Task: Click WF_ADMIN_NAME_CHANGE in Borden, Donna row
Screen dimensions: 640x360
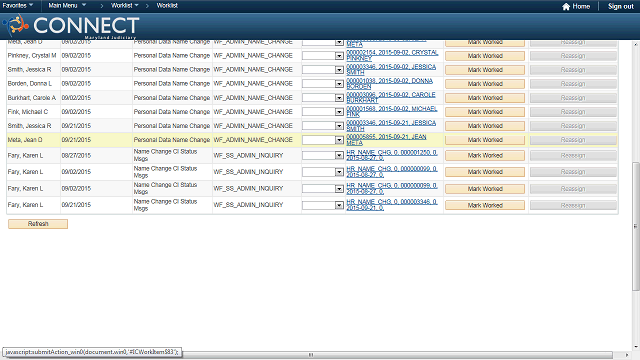Action: point(253,84)
